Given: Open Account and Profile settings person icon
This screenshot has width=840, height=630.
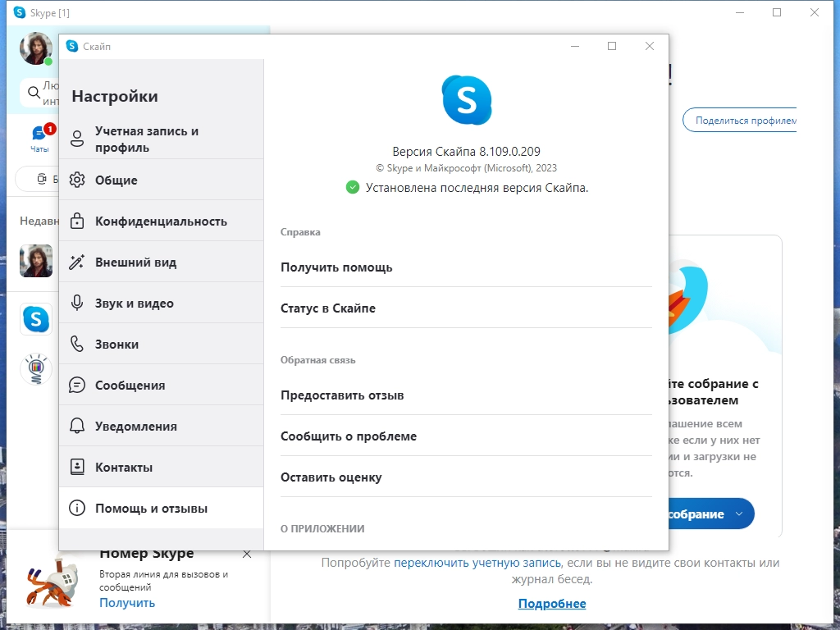Looking at the screenshot, I should [77, 139].
